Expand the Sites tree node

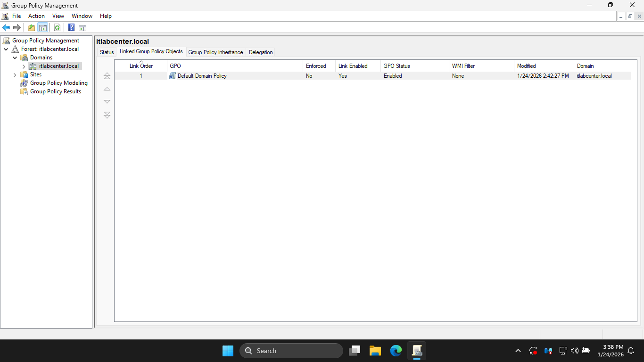tap(15, 75)
